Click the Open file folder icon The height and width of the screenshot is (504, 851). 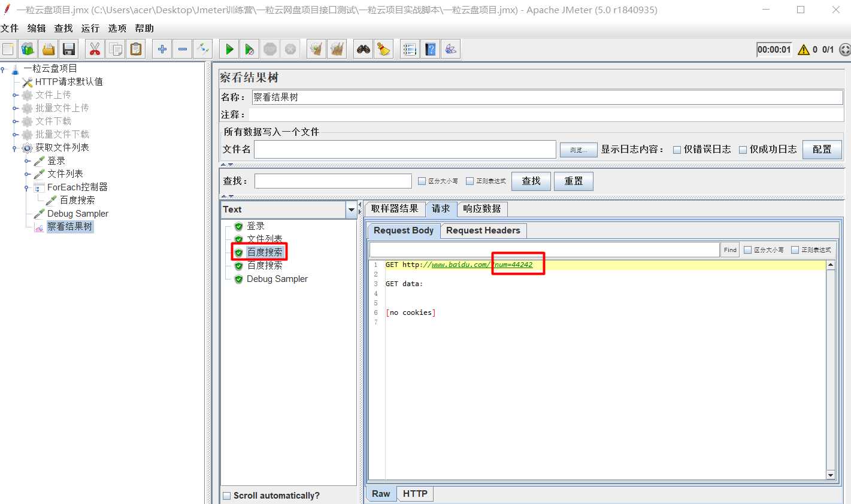click(x=49, y=49)
